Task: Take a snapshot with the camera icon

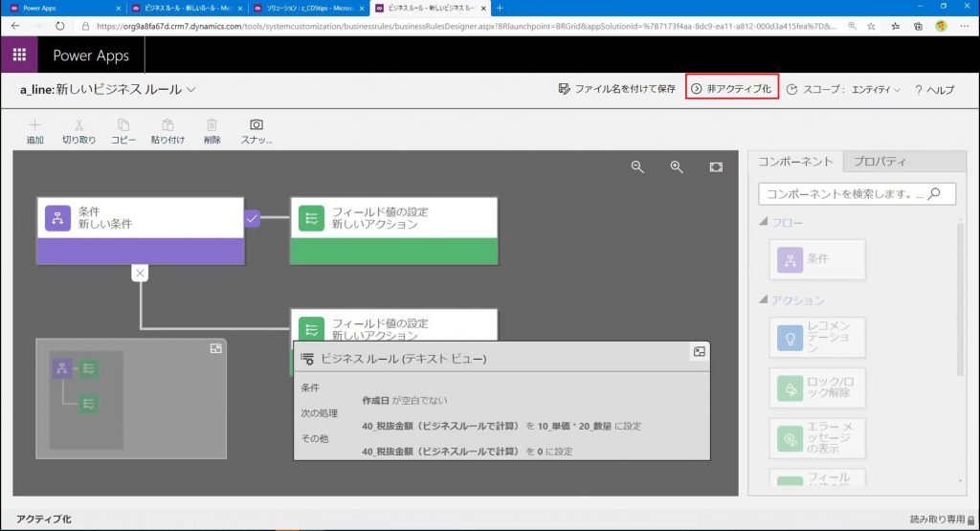Action: click(256, 125)
